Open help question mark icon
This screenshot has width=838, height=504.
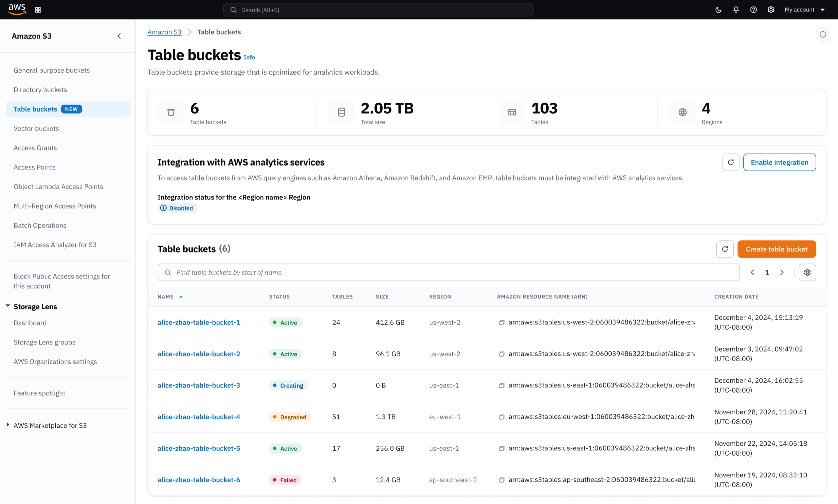[753, 10]
